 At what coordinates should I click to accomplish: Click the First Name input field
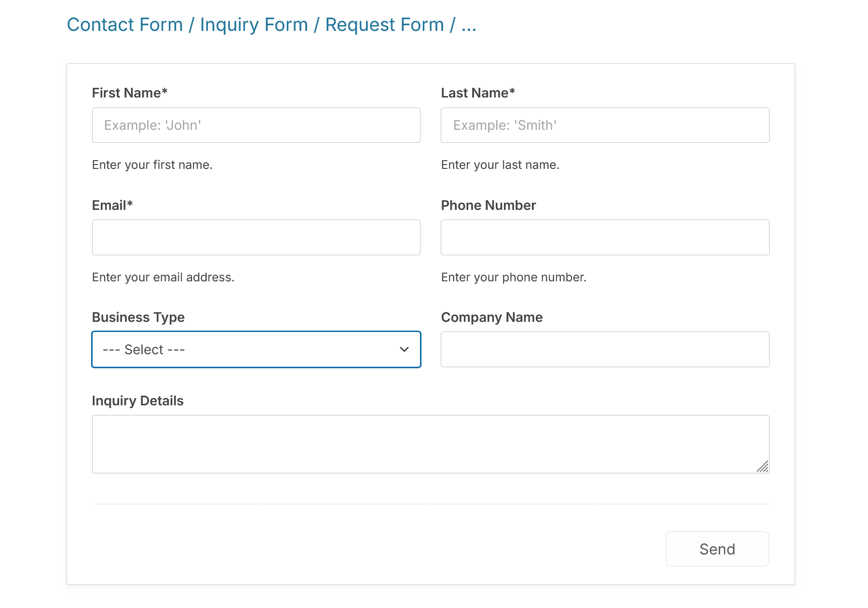(x=256, y=125)
